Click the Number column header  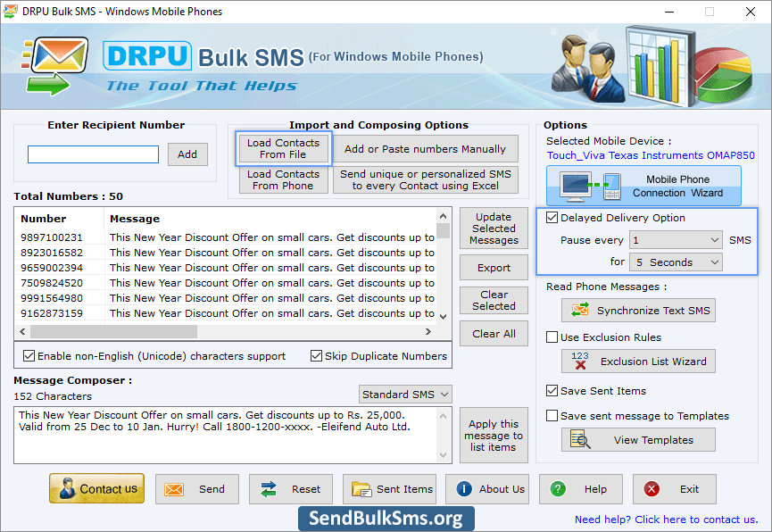coord(60,219)
